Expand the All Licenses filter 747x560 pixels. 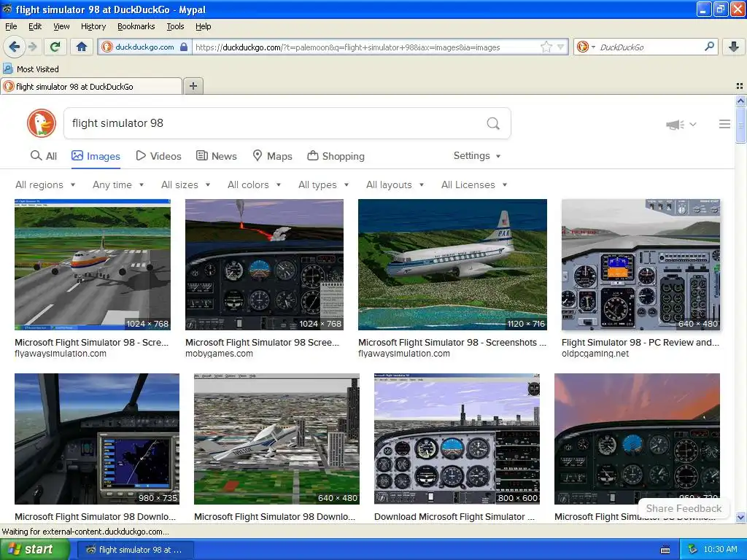tap(474, 184)
